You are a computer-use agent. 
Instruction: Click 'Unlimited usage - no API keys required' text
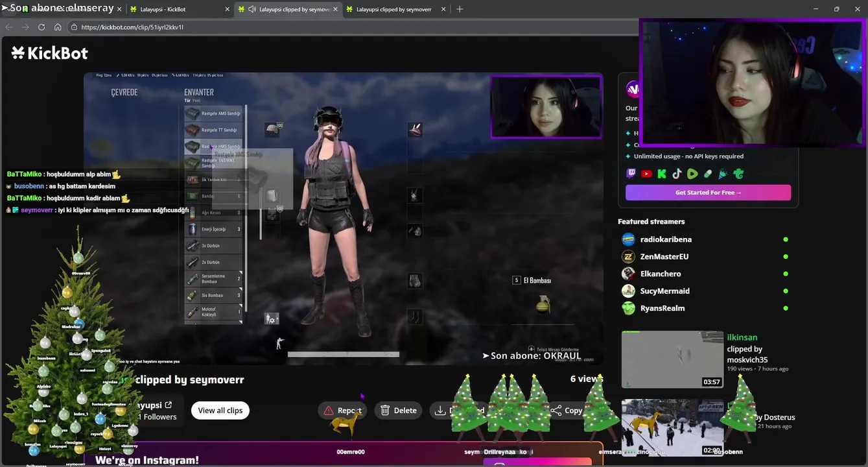pyautogui.click(x=688, y=156)
